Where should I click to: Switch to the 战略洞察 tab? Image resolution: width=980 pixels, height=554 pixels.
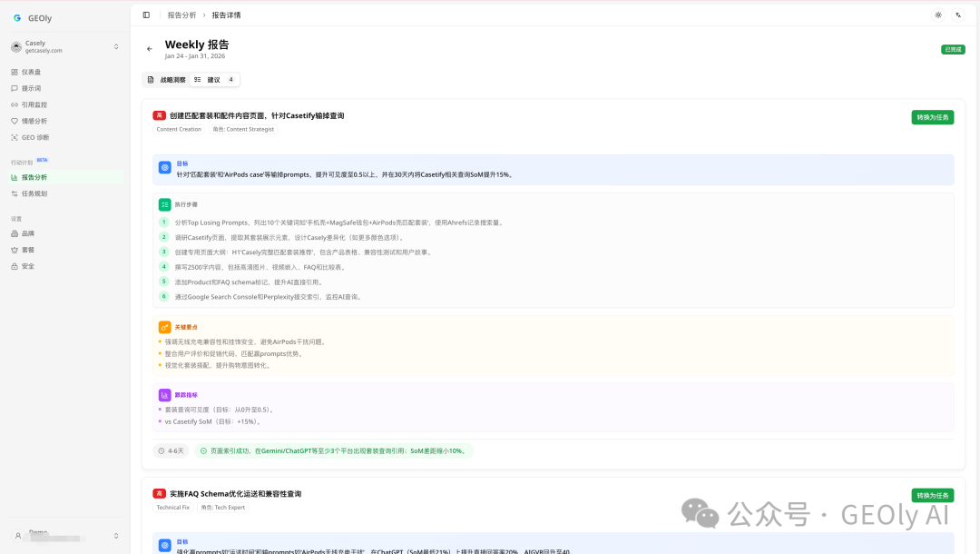166,79
